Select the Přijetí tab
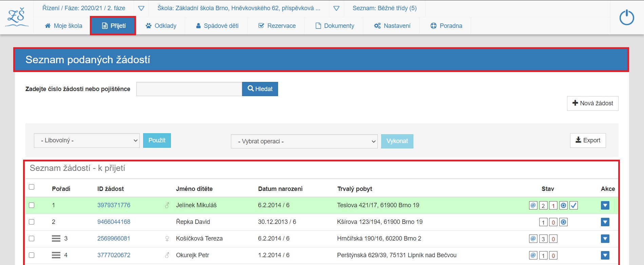644x265 pixels. (x=113, y=26)
